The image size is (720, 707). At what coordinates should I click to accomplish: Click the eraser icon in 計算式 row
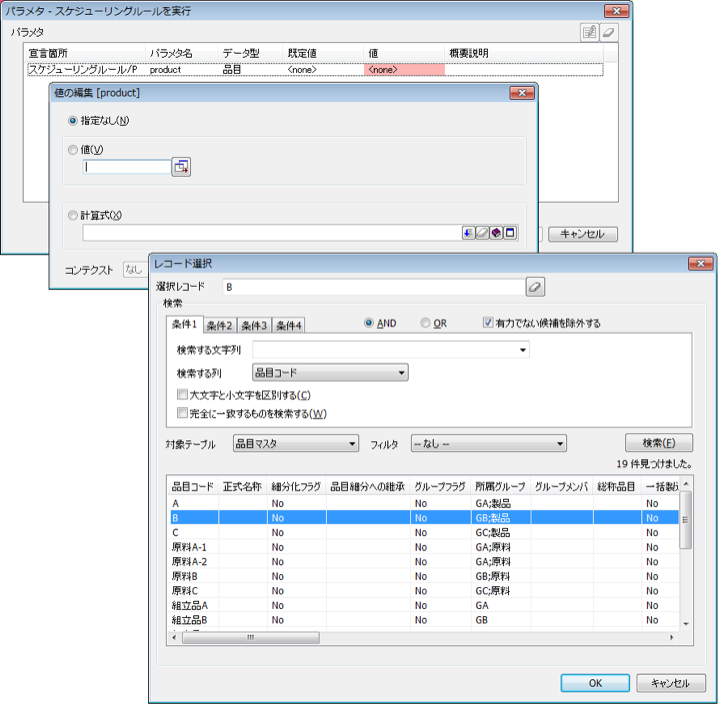point(481,233)
